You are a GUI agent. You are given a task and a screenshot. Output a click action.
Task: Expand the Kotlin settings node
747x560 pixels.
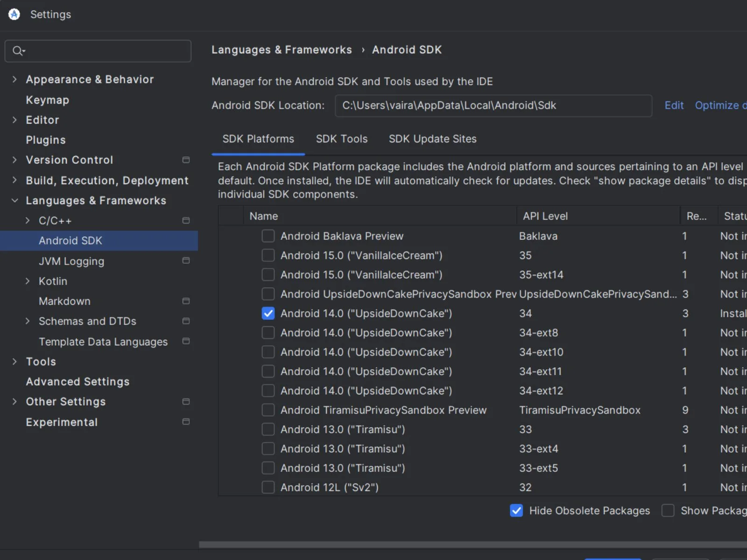[x=28, y=281]
